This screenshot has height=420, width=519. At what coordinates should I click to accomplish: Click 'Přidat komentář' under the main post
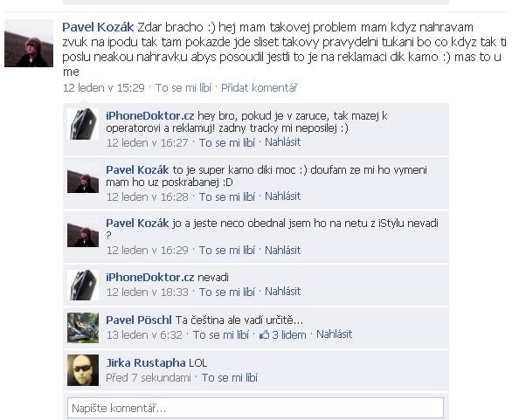[259, 87]
